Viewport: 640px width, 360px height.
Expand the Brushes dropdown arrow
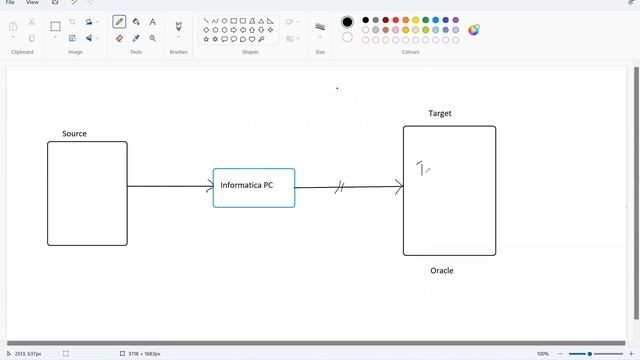click(x=178, y=38)
